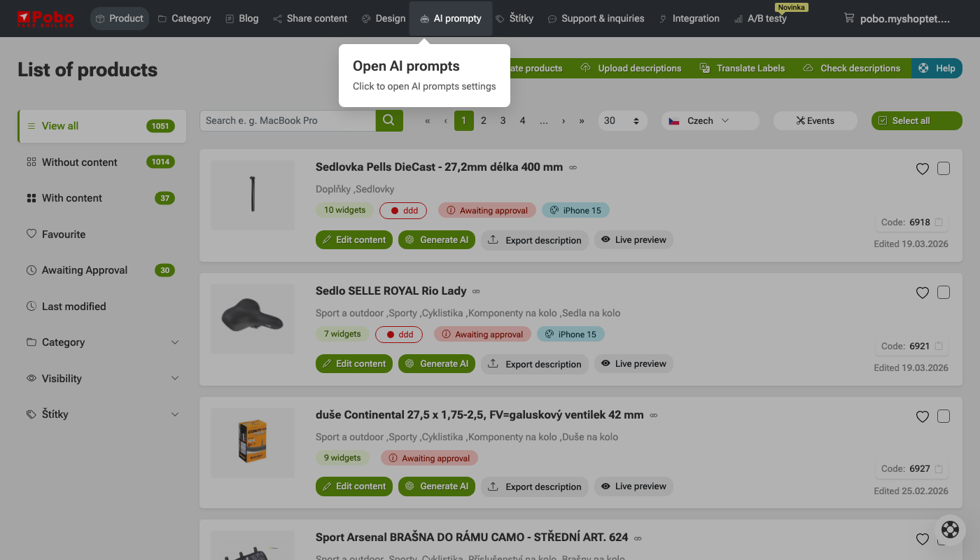Click Generate AI for duše Continental
The height and width of the screenshot is (560, 980).
436,486
